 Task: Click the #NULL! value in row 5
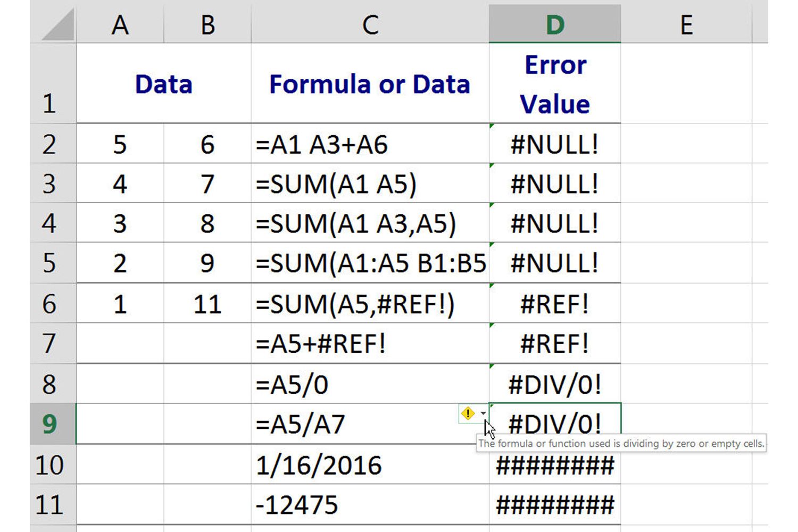pos(555,263)
